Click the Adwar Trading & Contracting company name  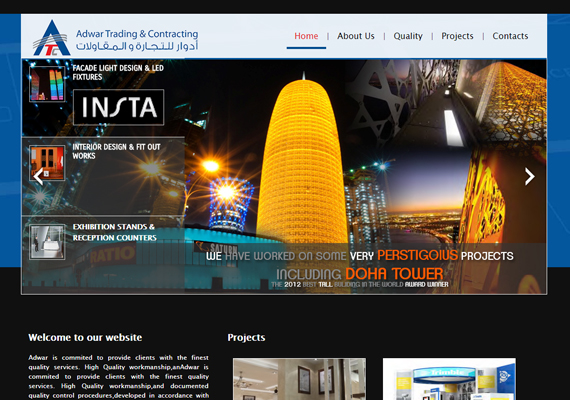(137, 34)
